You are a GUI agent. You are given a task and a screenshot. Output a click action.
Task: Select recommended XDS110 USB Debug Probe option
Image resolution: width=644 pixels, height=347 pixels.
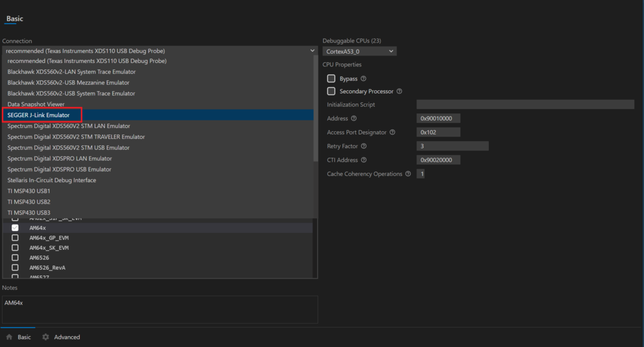tap(158, 61)
